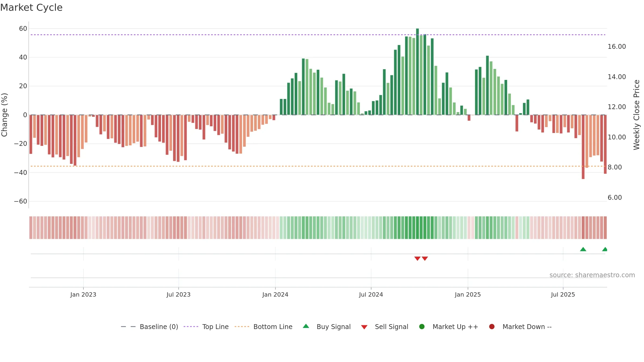This screenshot has height=362, width=644.
Task: Click the lowest red bar near -45
Action: coord(583,147)
